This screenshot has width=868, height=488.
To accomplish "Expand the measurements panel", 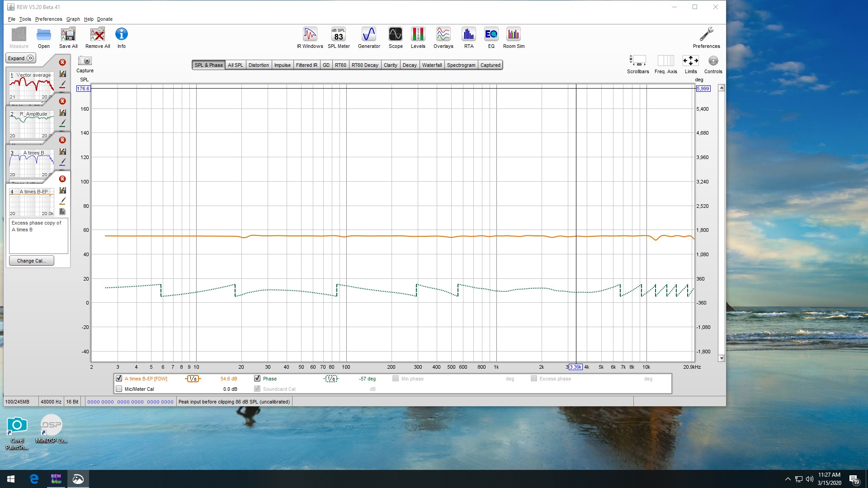I will pyautogui.click(x=21, y=58).
